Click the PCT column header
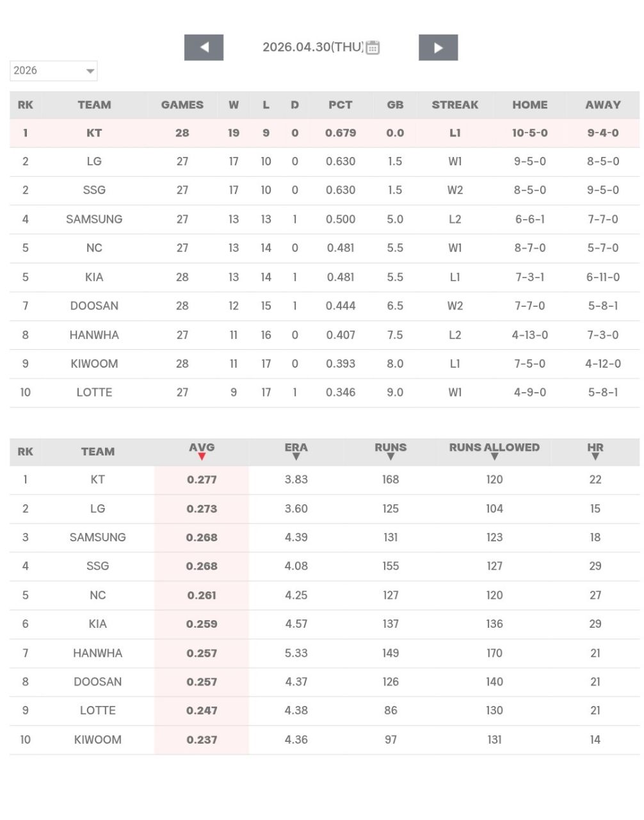Screen dimensions: 644x820 pyautogui.click(x=340, y=104)
